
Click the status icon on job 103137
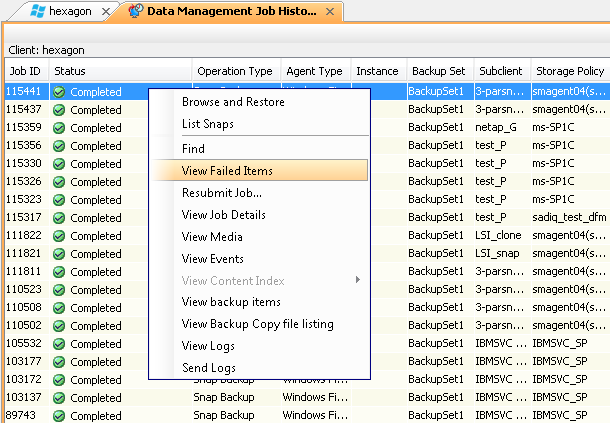[59, 398]
